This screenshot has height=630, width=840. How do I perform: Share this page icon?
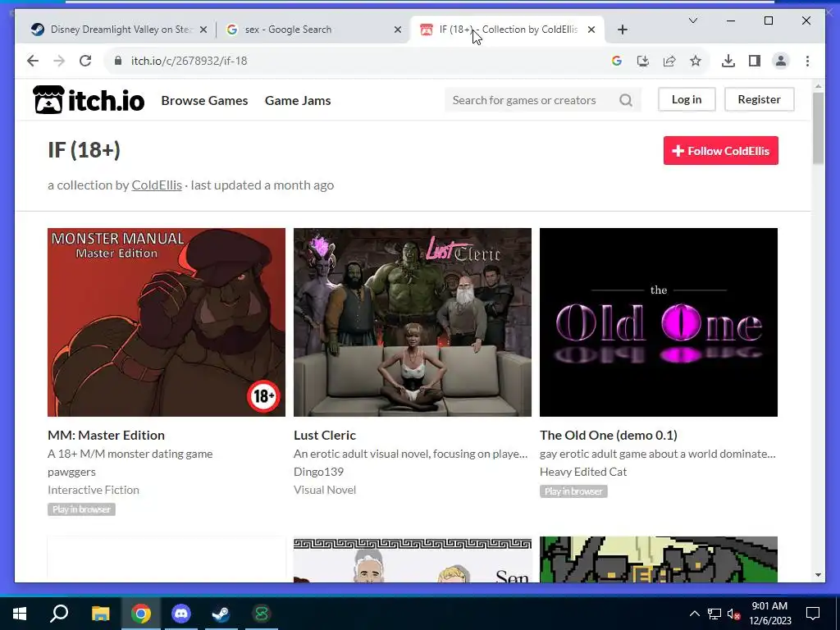coord(669,61)
